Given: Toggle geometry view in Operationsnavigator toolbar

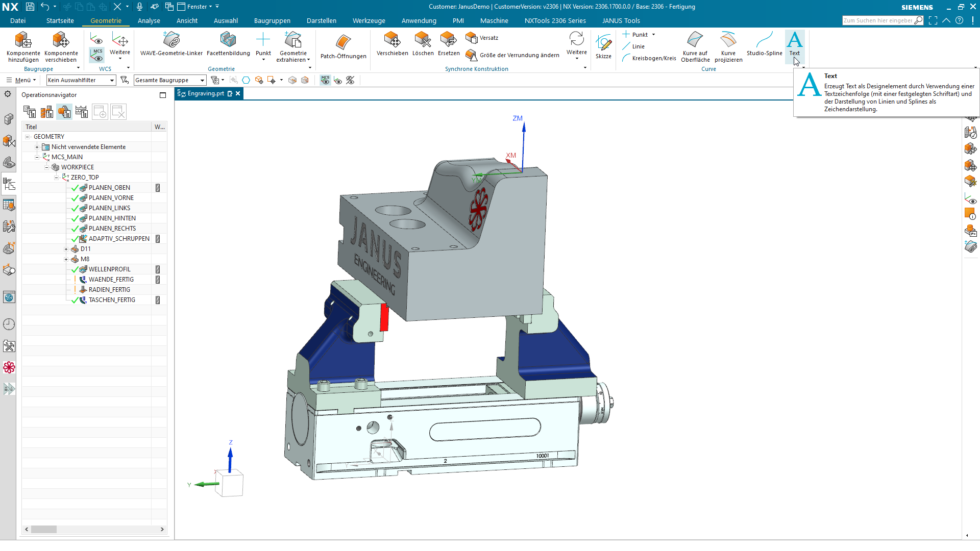Looking at the screenshot, I should pos(64,112).
